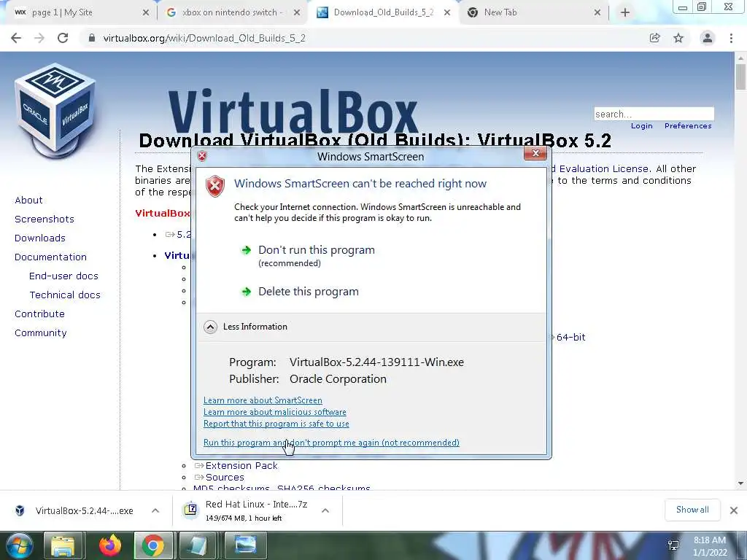Choose 'Don't run this program'
Screen dimensions: 747x560
tap(317, 250)
